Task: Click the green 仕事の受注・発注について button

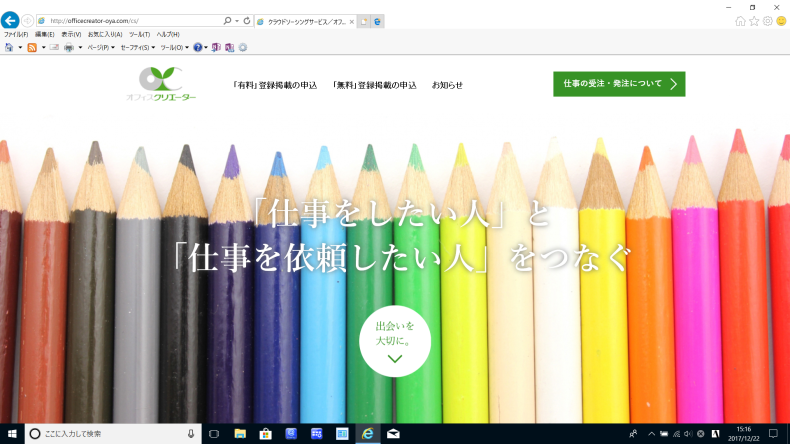Action: 619,84
